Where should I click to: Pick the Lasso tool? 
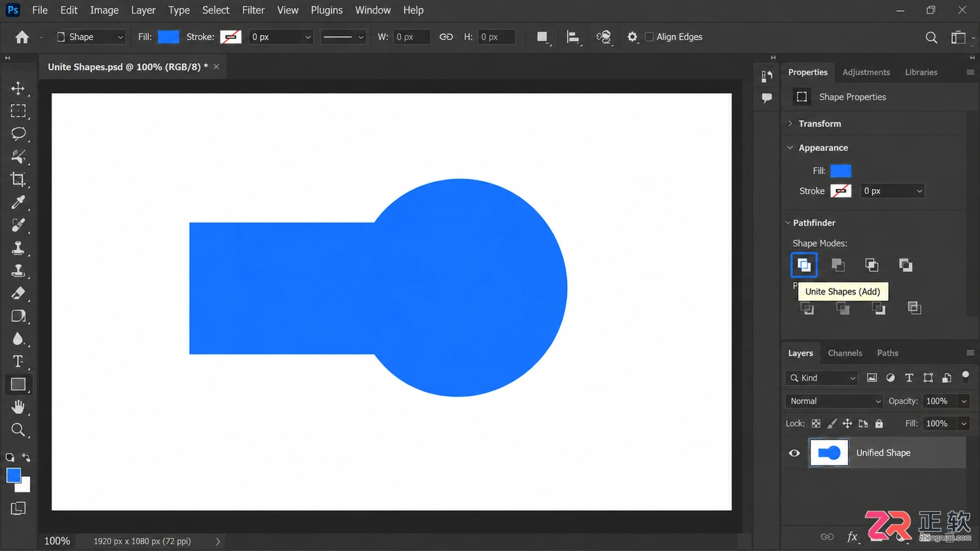18,133
